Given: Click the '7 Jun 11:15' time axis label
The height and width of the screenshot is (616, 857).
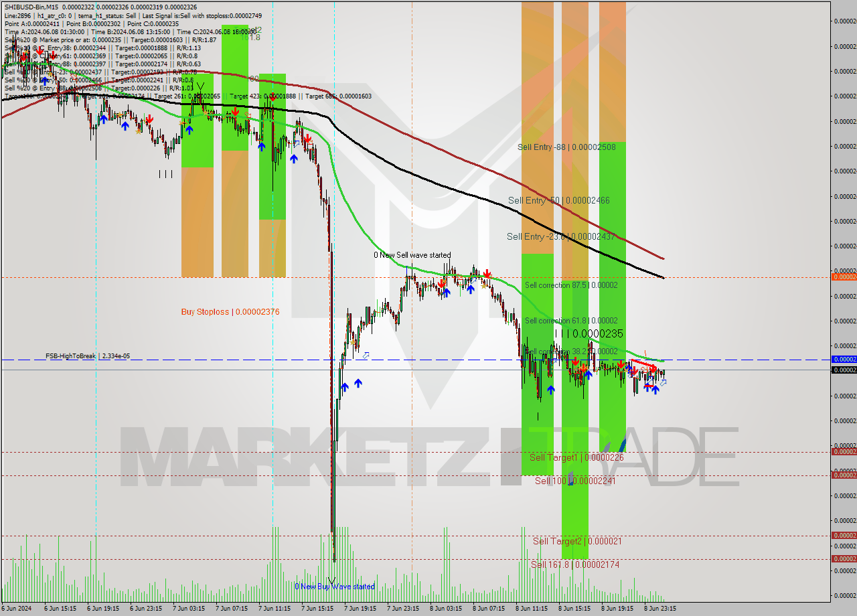Looking at the screenshot, I should point(275,609).
